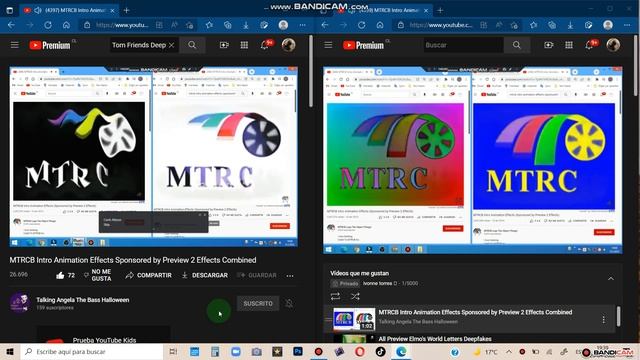Open a new tab in right browser
The image size is (640, 360).
pos(440,10)
